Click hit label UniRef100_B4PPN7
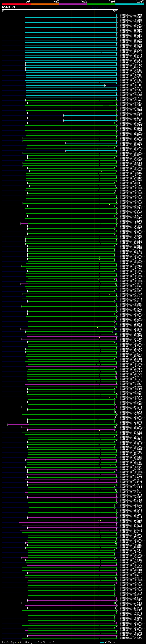This screenshot has width=146, height=644. pyautogui.click(x=131, y=339)
